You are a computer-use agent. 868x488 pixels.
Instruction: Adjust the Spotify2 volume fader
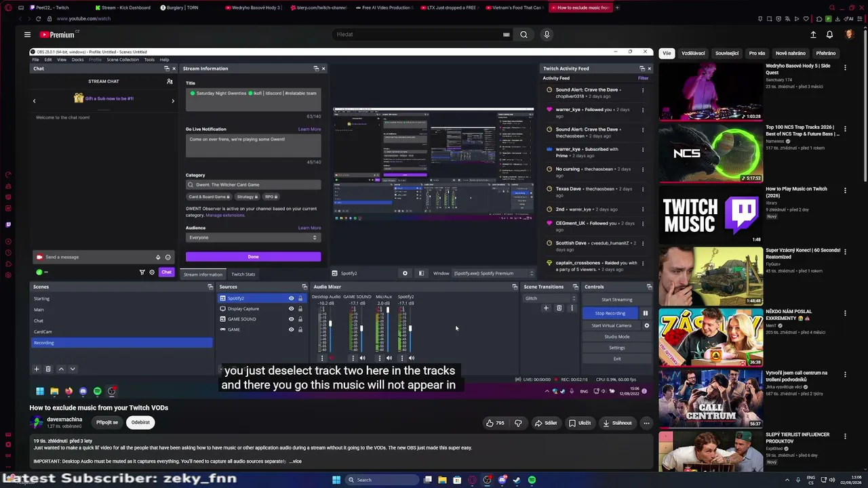(410, 329)
